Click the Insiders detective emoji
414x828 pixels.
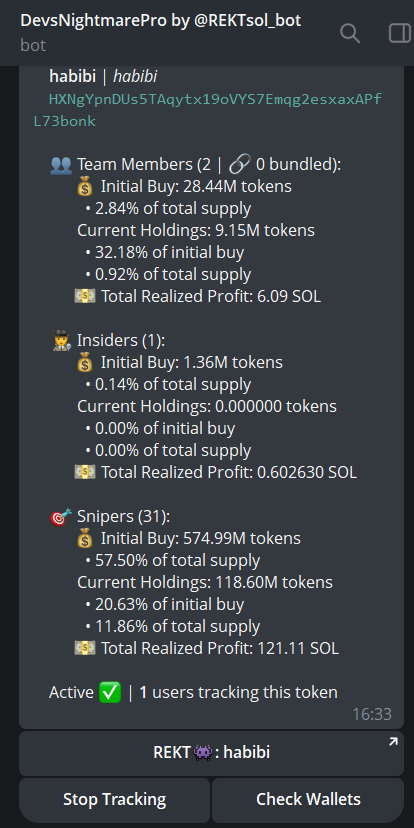tap(61, 341)
